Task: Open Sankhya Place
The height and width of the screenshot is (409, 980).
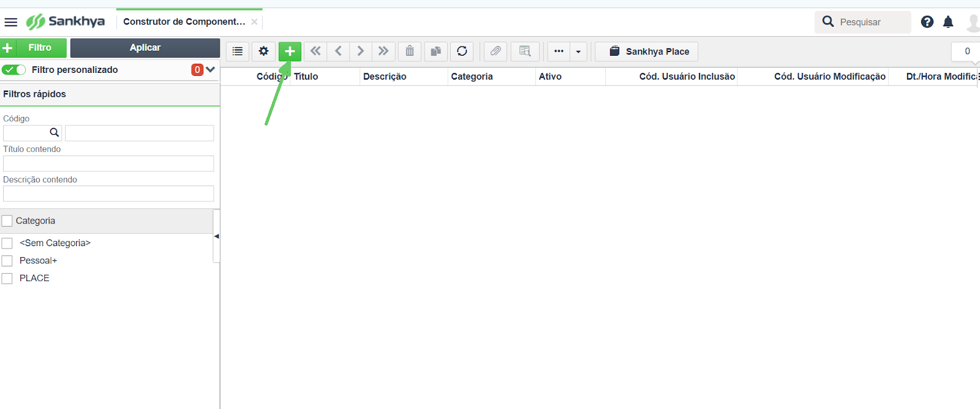Action: [x=647, y=51]
